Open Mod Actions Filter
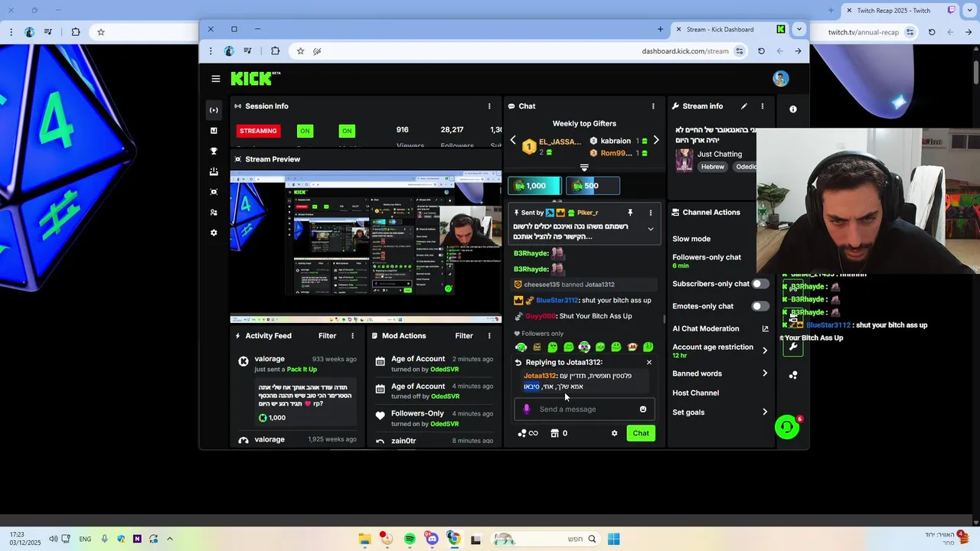Viewport: 980px width, 551px height. point(464,336)
